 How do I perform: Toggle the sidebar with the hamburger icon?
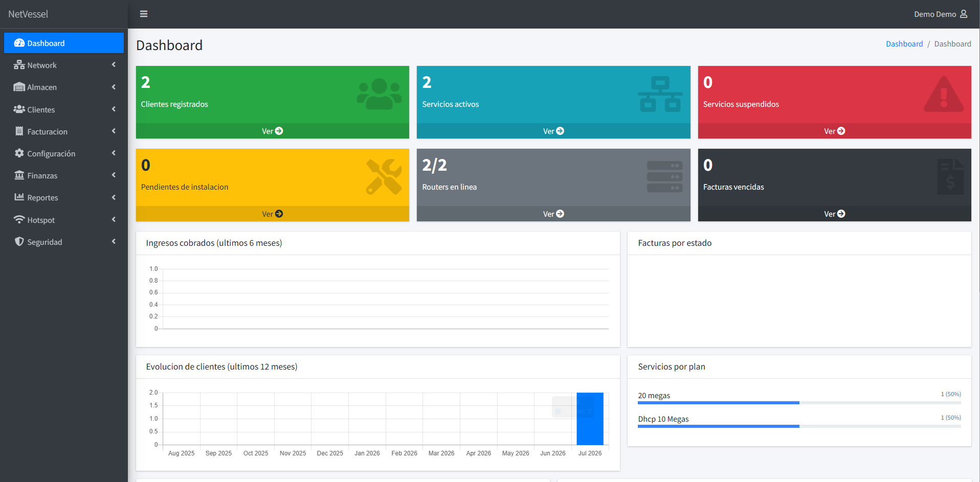pyautogui.click(x=144, y=14)
